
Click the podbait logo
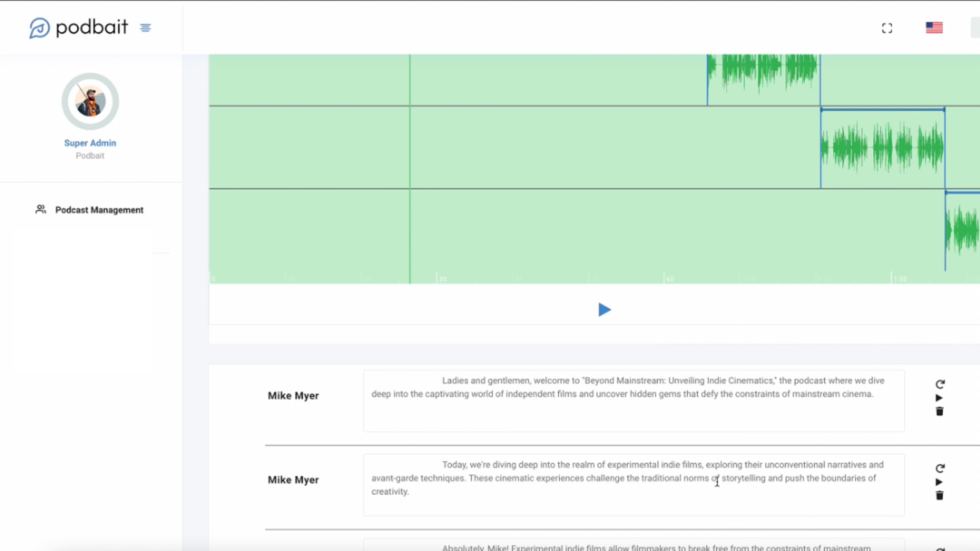78,28
